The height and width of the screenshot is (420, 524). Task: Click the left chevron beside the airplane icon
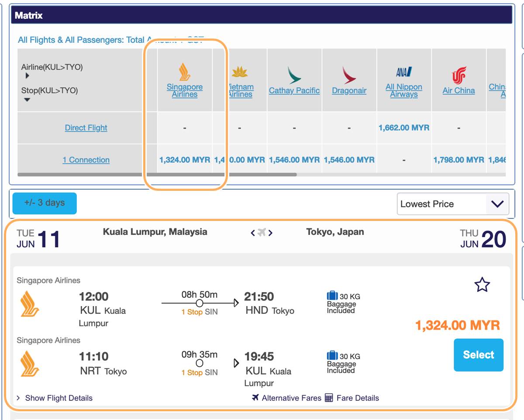point(253,233)
